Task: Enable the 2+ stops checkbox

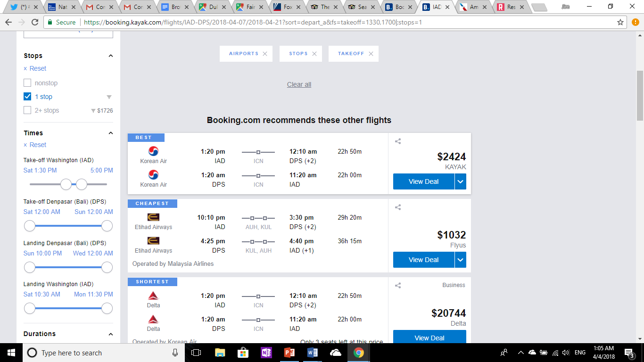Action: pos(27,110)
